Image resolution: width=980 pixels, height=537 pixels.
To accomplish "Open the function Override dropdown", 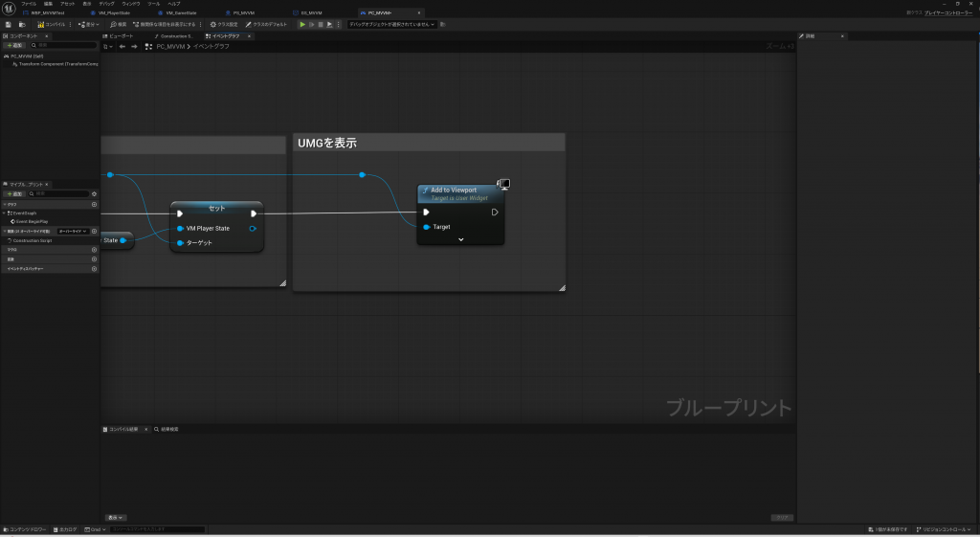I will pos(73,231).
